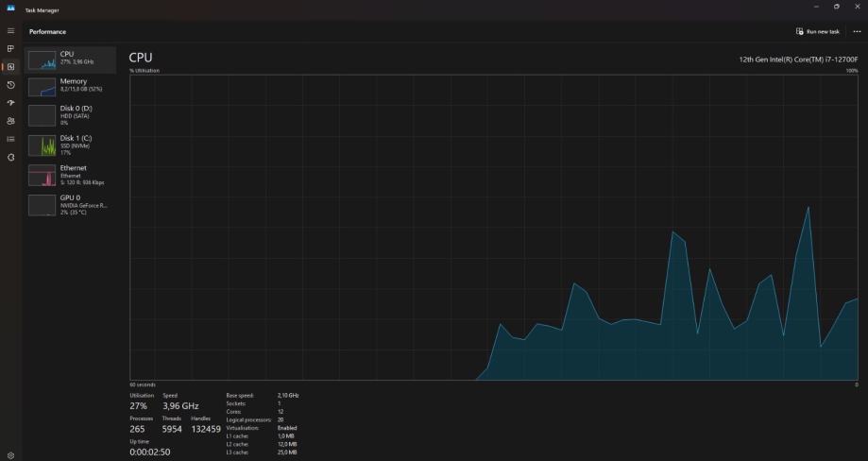The width and height of the screenshot is (868, 461).
Task: Show Disk 1 (C:) SSD stats
Action: tap(70, 145)
